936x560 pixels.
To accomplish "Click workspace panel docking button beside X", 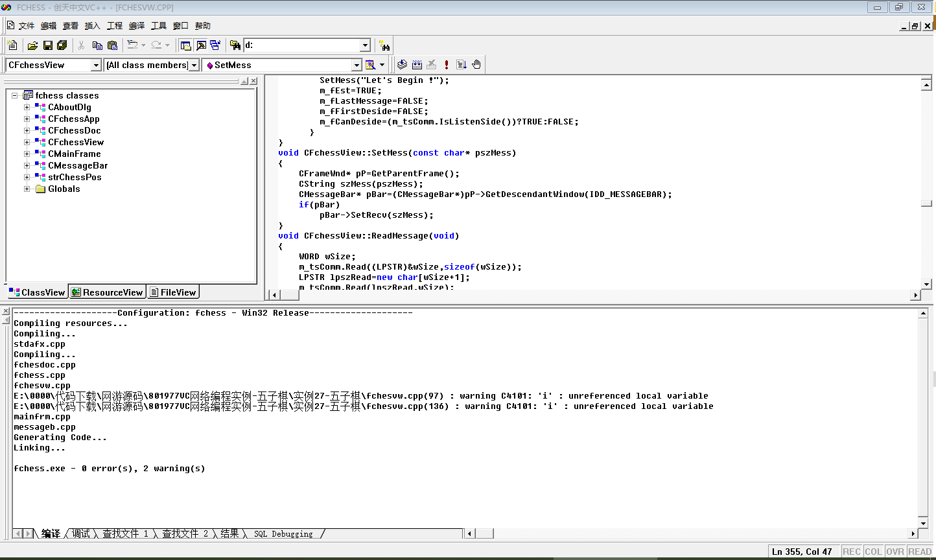I will coord(244,81).
